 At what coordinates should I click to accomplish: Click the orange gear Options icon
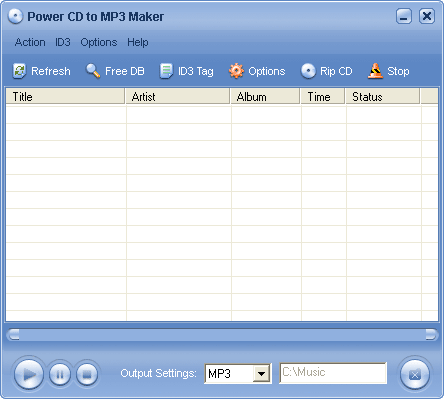coord(236,71)
